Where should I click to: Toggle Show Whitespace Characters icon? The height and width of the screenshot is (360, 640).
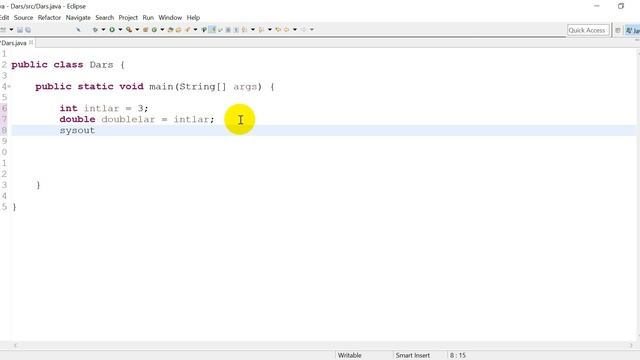[x=236, y=29]
